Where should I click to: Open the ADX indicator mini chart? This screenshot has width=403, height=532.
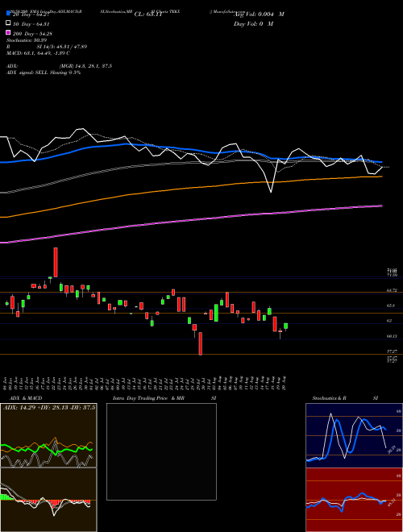tap(48, 435)
